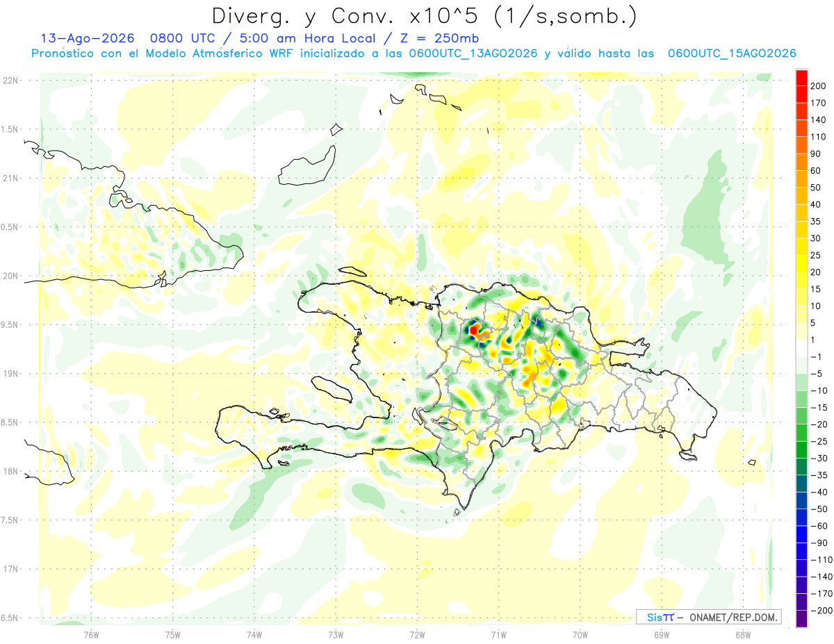Click the '9.5N' latitude axis label
The image size is (834, 644).
tap(10, 324)
